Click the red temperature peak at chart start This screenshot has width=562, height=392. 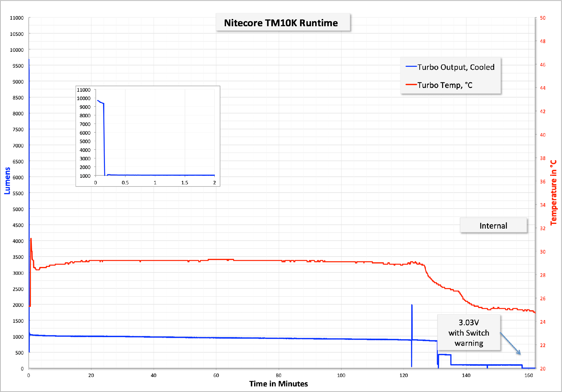[31, 239]
